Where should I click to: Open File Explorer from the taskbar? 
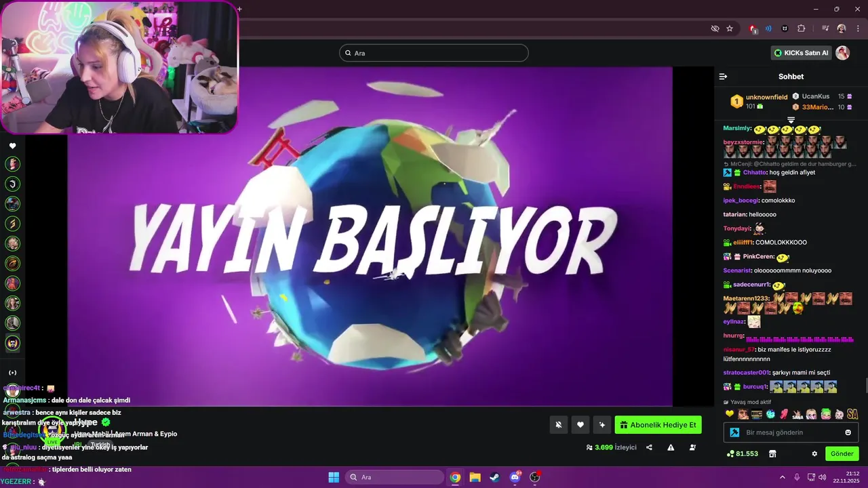[x=475, y=477]
